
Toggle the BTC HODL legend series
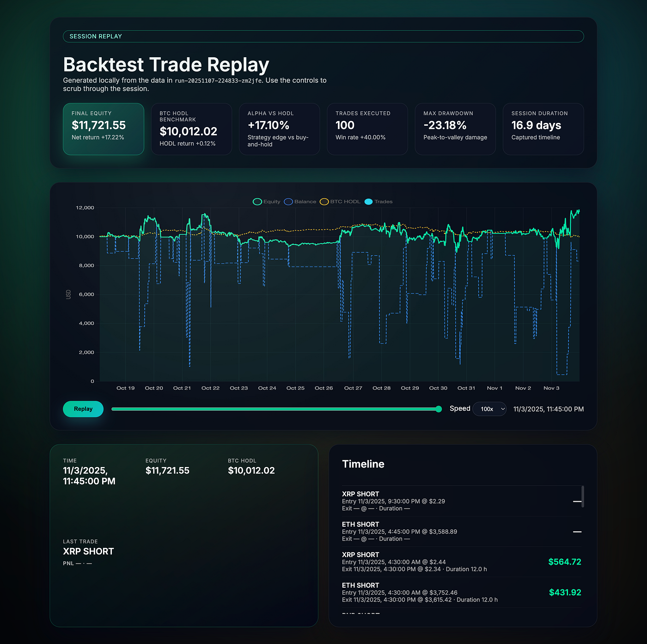coord(340,201)
